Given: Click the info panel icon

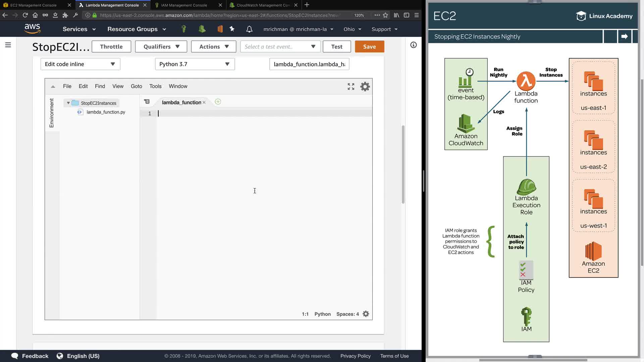Looking at the screenshot, I should click(413, 45).
